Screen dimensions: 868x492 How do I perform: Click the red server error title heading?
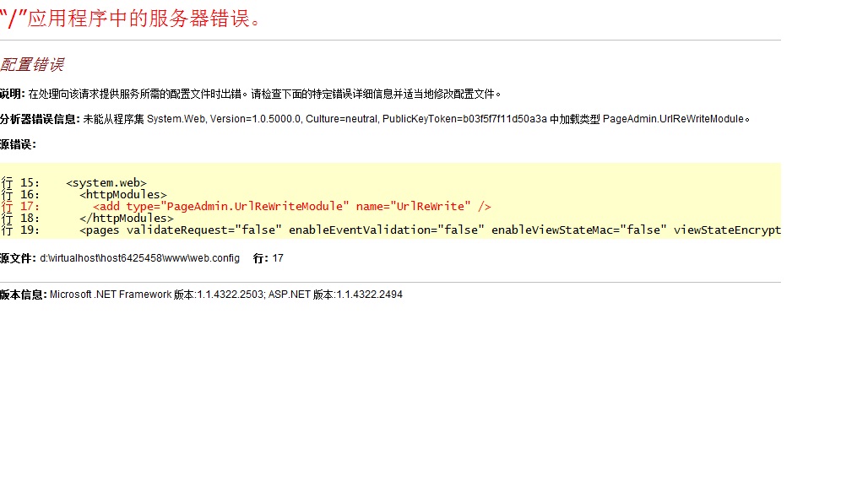tap(131, 19)
